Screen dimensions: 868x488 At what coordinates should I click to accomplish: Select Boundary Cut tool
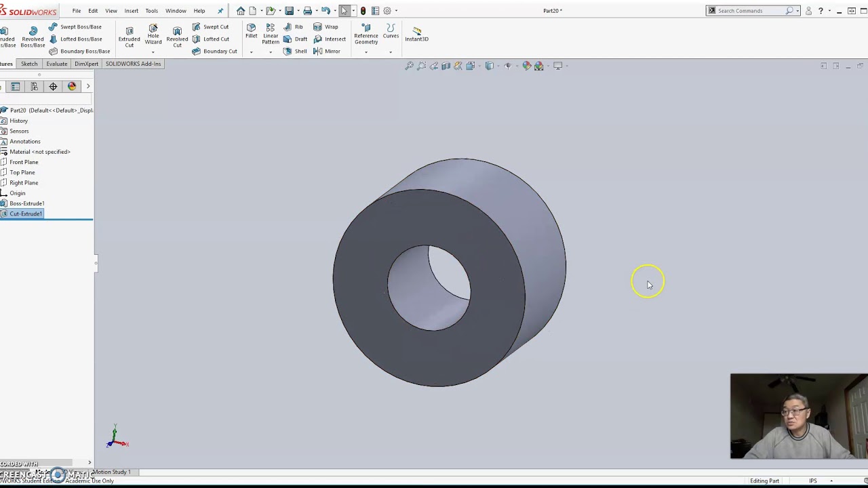214,51
